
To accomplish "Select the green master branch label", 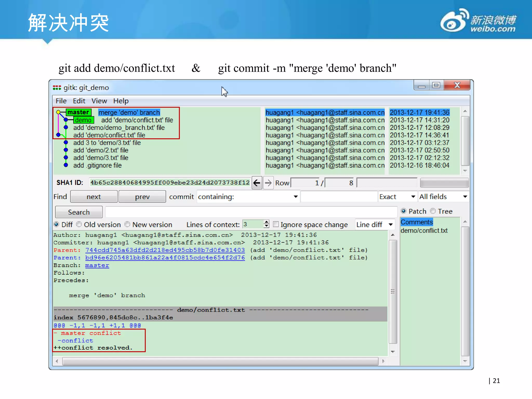I will [78, 112].
